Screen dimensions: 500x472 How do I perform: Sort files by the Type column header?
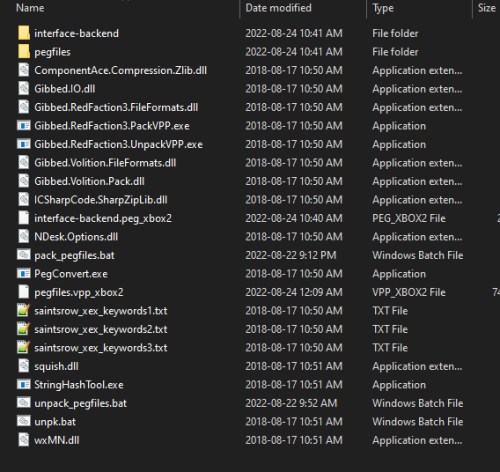tap(383, 8)
